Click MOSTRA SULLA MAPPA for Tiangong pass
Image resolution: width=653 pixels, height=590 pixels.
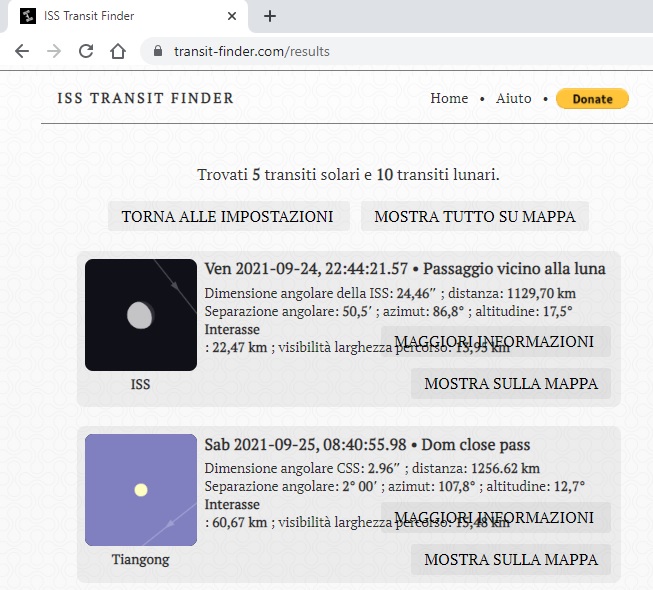[510, 559]
